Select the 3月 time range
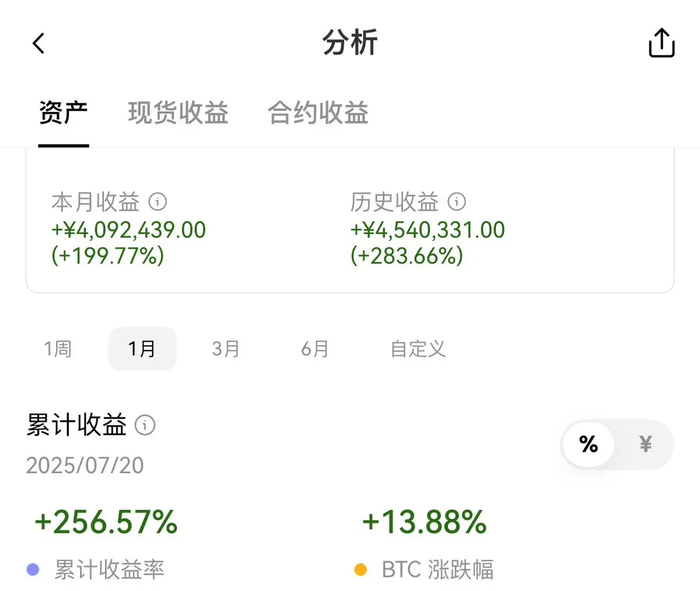 coord(226,349)
